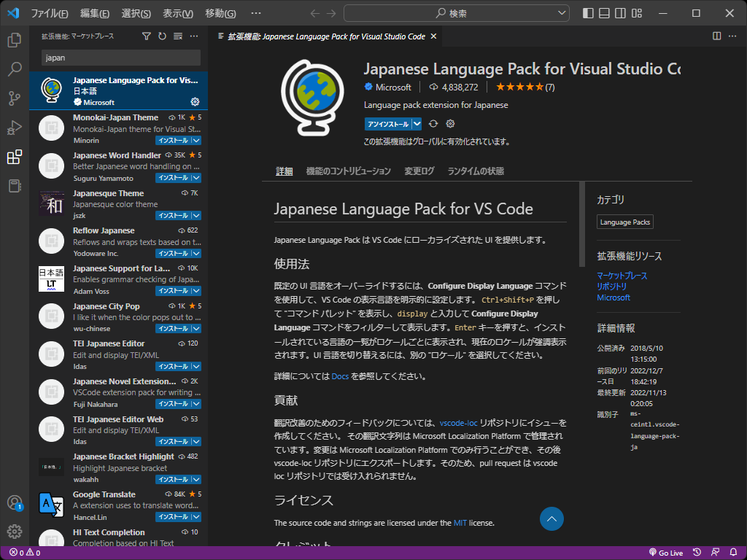747x560 pixels.
Task: Open extensions panel more actions menu
Action: click(194, 36)
